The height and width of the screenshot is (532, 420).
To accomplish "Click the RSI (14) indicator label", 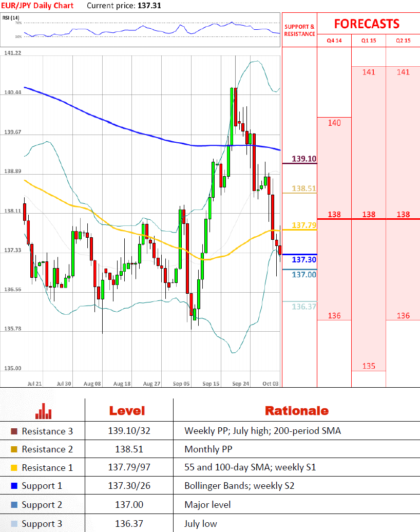I will (11, 17).
